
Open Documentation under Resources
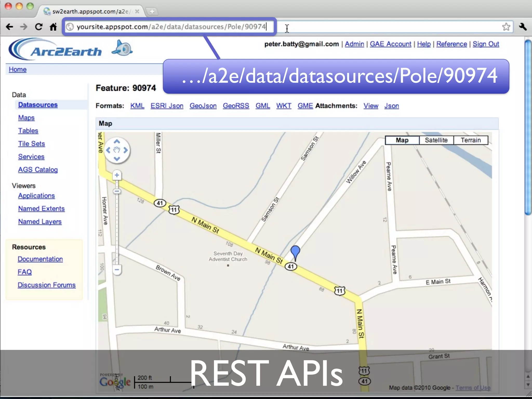point(40,259)
